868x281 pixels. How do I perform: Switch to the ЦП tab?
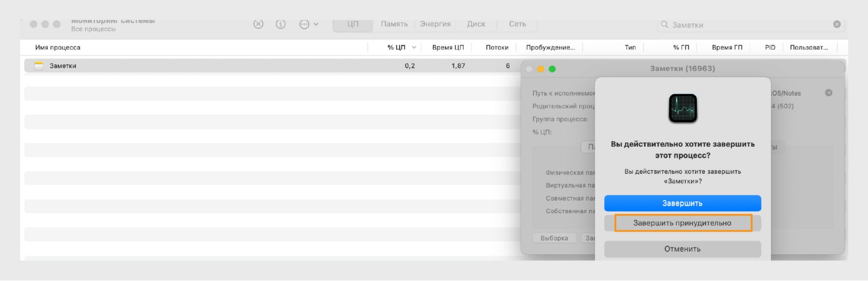click(x=353, y=24)
